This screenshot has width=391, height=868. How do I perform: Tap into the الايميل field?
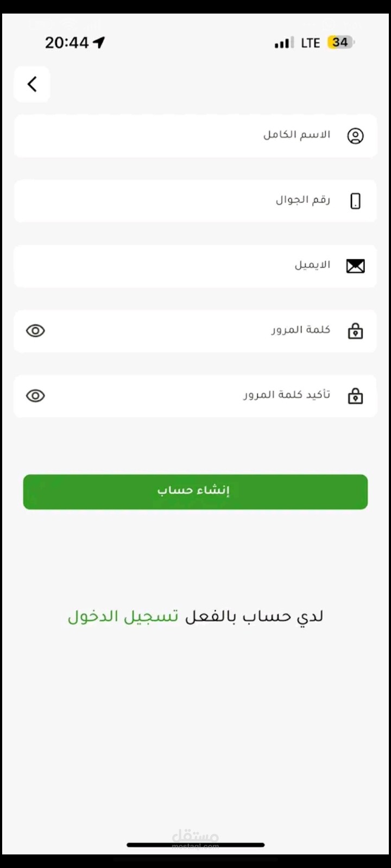179,266
